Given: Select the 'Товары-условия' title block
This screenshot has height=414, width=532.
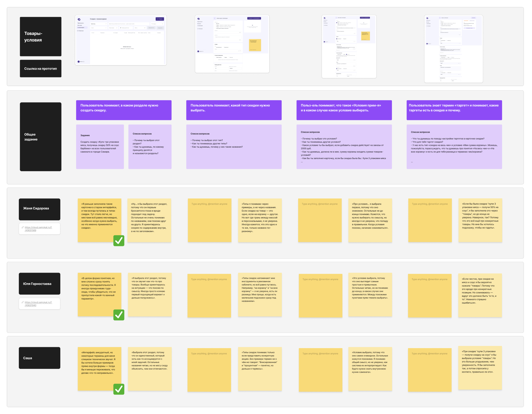Looking at the screenshot, I should tap(41, 37).
